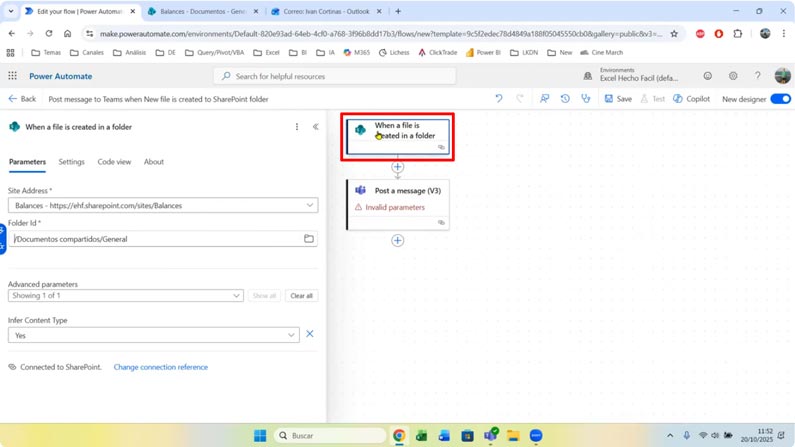Screen dimensions: 795x447
Task: Open the Cine March bookmark
Action: point(601,52)
